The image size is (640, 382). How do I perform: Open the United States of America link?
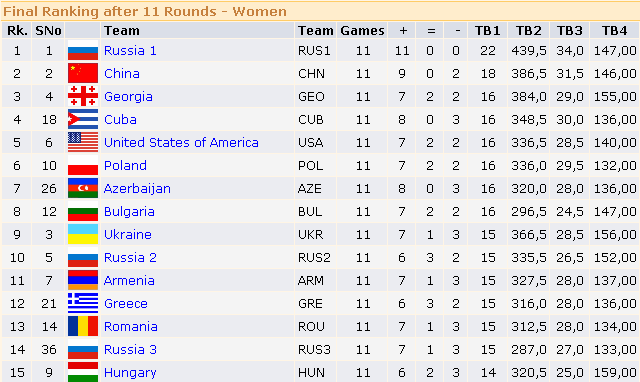pyautogui.click(x=181, y=142)
